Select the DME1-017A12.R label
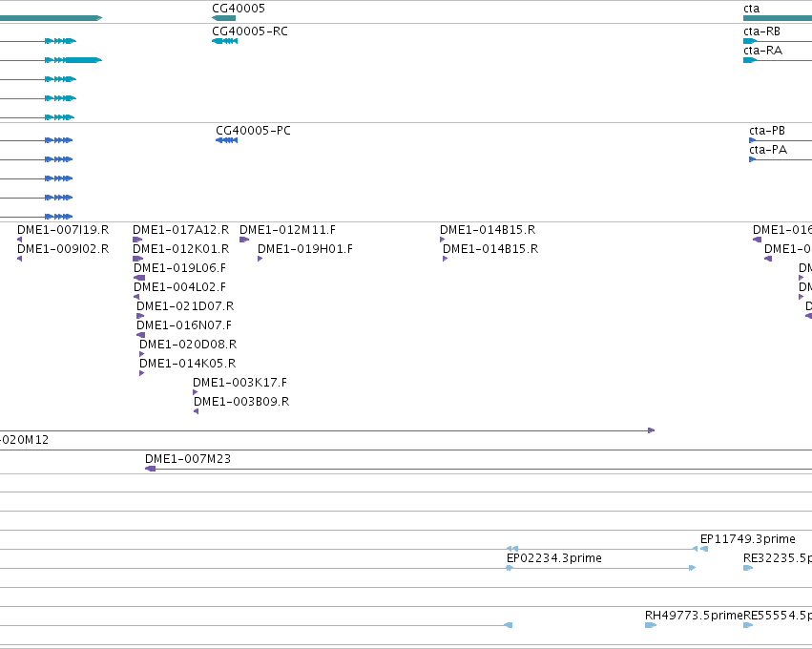812x649 pixels. 180,229
